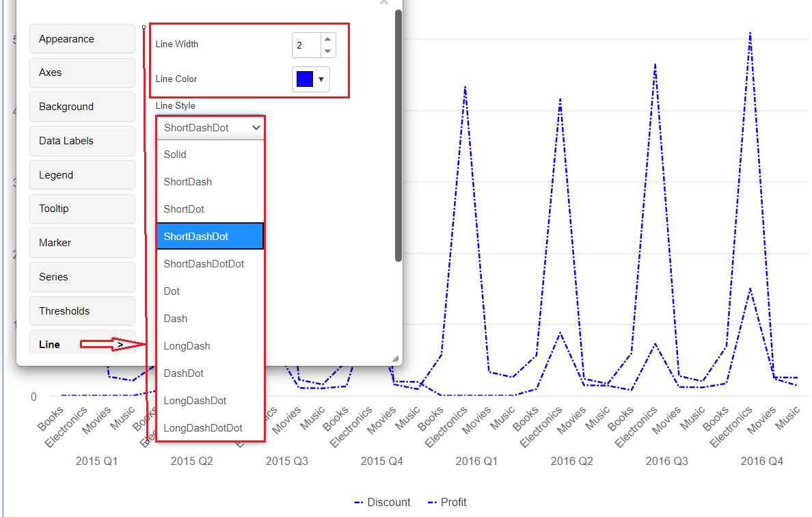Collapse the Line Style dropdown

tap(210, 128)
